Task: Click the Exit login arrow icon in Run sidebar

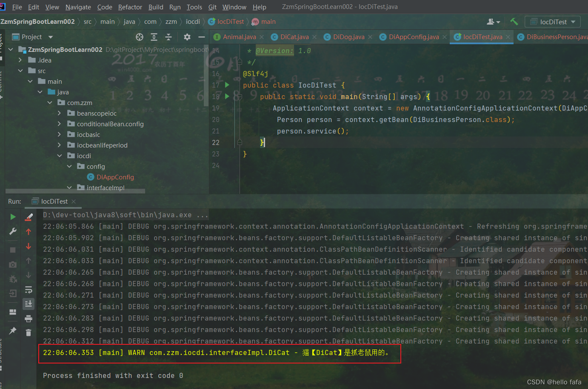Action: (13, 293)
